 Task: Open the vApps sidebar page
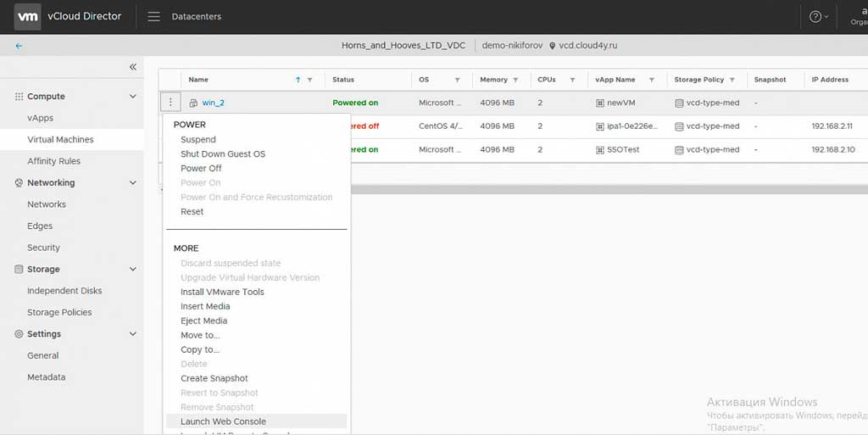41,118
